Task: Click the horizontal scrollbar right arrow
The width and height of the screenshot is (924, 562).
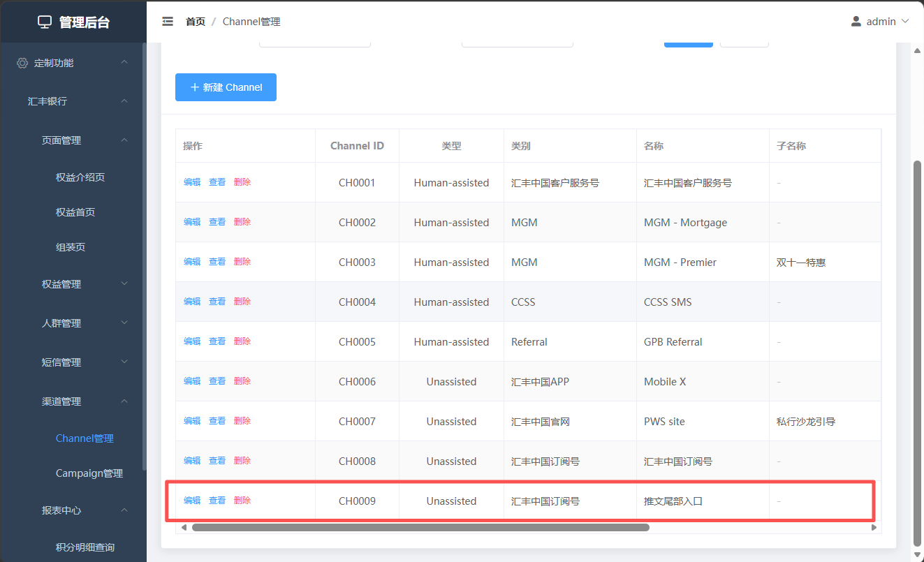Action: coord(874,528)
